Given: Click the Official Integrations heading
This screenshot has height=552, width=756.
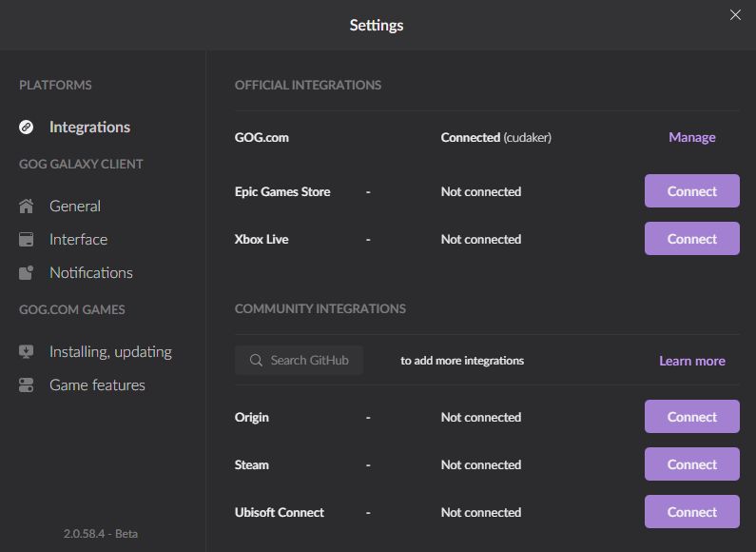Looking at the screenshot, I should click(x=307, y=85).
